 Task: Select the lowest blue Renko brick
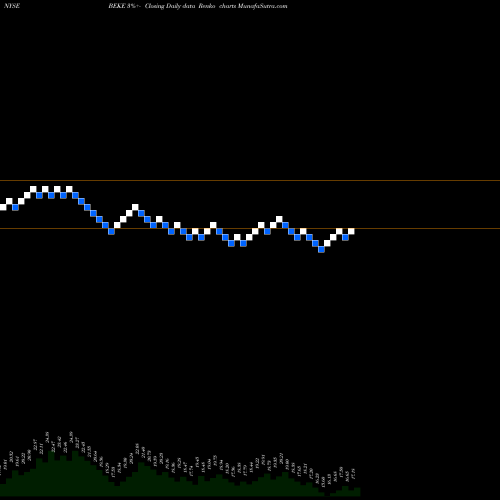321,249
